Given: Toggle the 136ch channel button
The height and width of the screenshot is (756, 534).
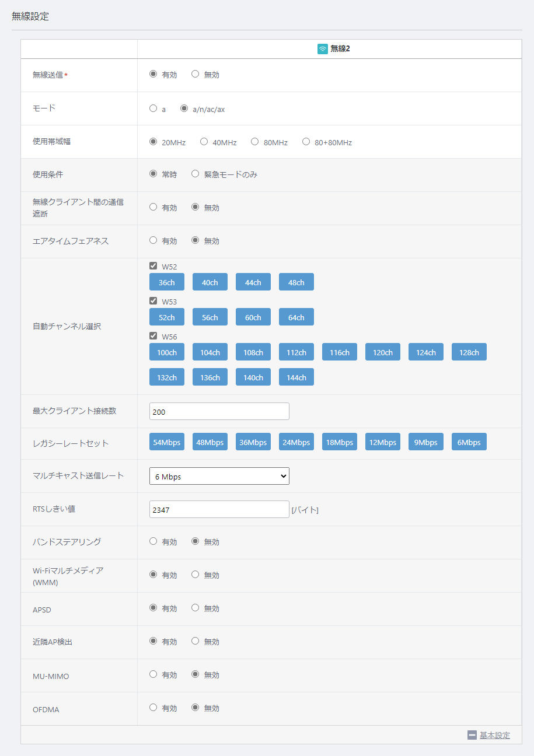Looking at the screenshot, I should (210, 377).
